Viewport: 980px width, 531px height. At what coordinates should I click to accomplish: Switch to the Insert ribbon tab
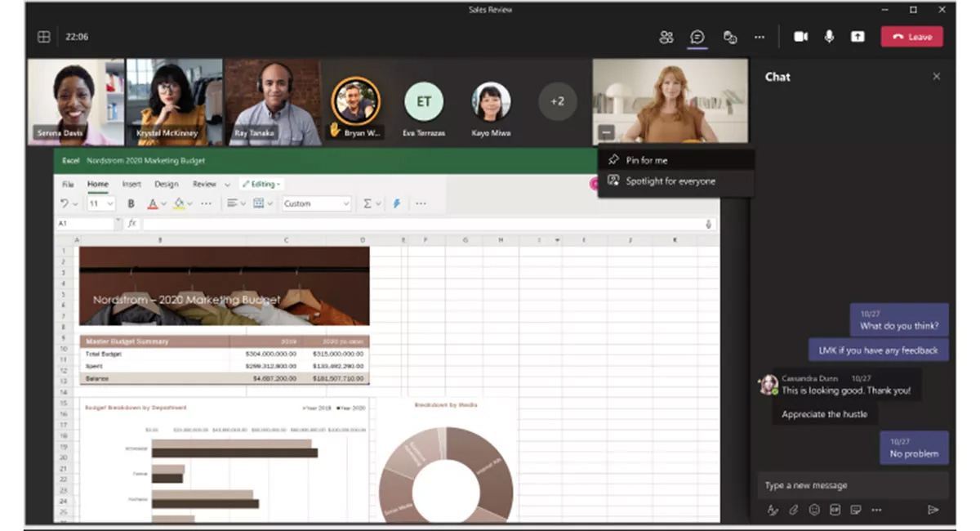131,185
